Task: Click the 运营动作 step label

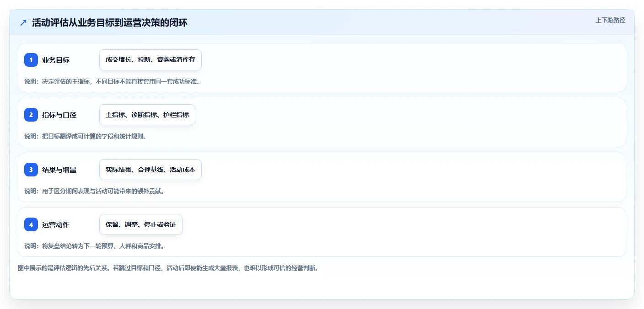Action: (x=56, y=225)
